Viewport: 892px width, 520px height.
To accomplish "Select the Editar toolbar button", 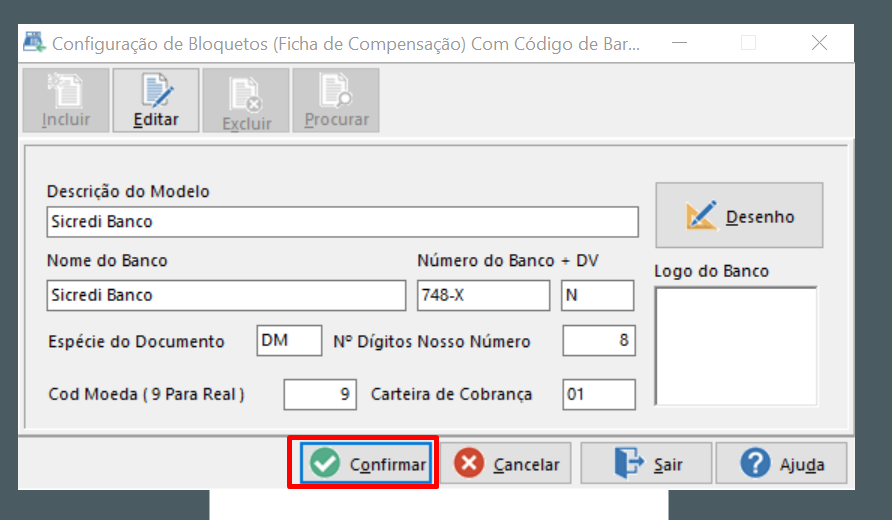I will 156,101.
